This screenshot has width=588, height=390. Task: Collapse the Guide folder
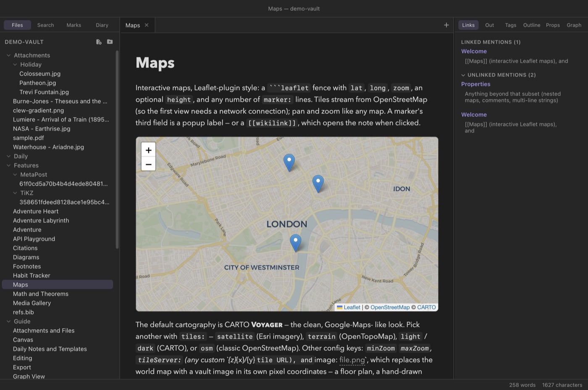[x=8, y=322]
